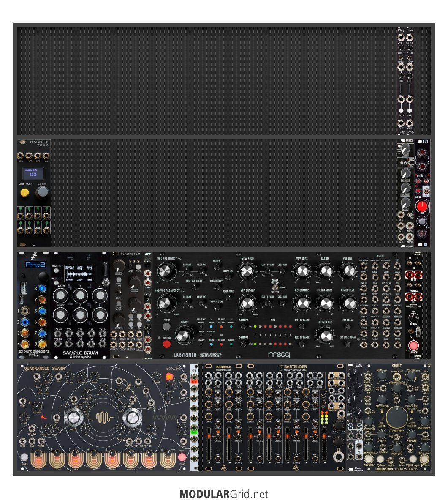Click the MIDI jack on Labyrinth patchbay
Screen dimensions: 448x503
tap(364, 345)
